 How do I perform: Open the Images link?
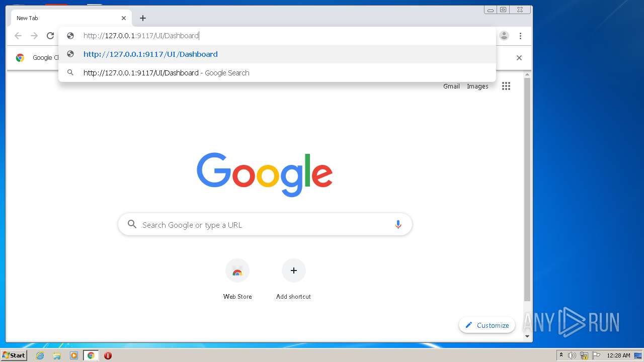[477, 86]
